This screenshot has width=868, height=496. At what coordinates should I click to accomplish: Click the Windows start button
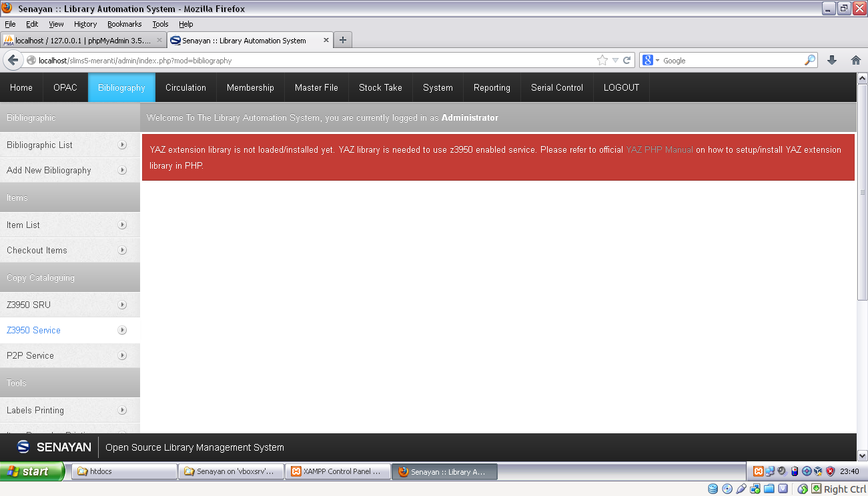(32, 471)
